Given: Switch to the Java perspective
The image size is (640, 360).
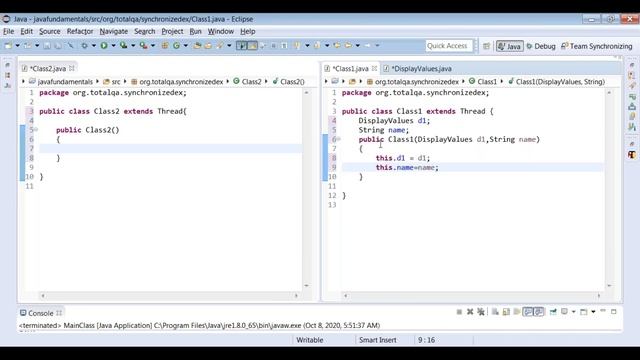Looking at the screenshot, I should click(510, 46).
